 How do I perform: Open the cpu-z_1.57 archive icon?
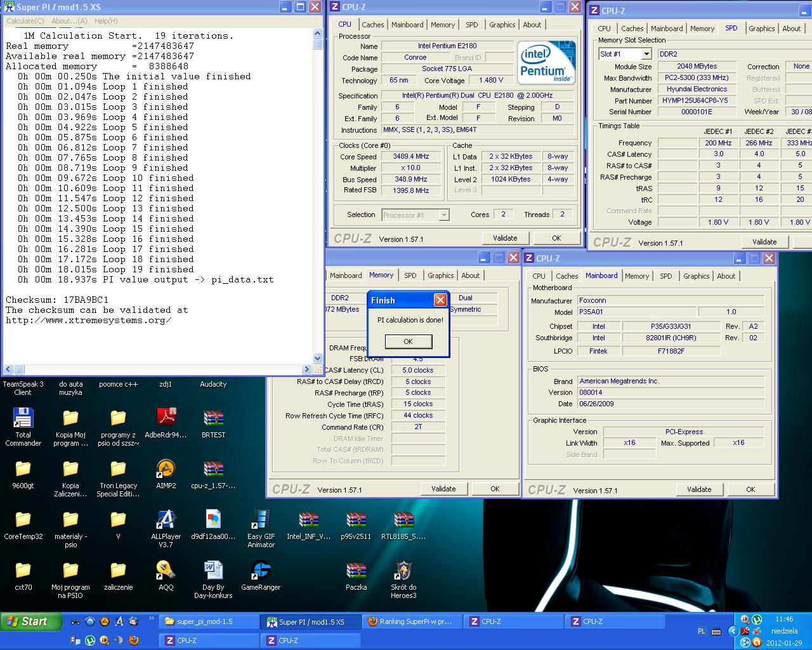tap(213, 474)
